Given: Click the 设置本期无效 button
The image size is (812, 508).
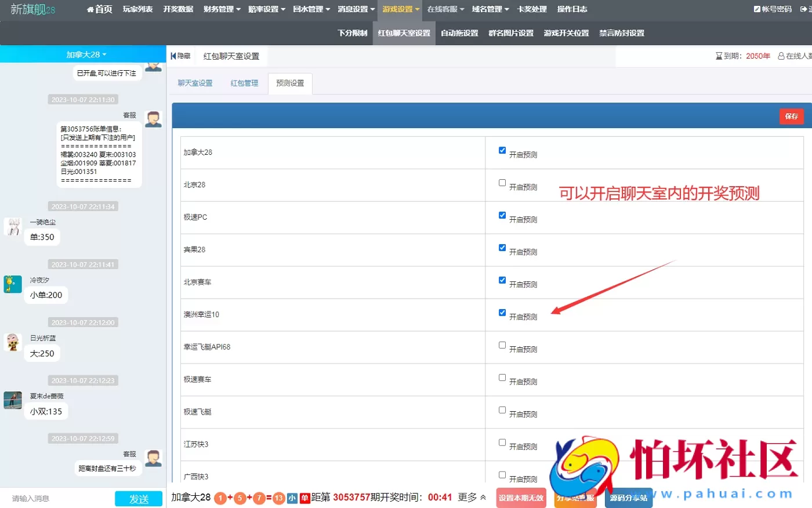Looking at the screenshot, I should click(520, 498).
